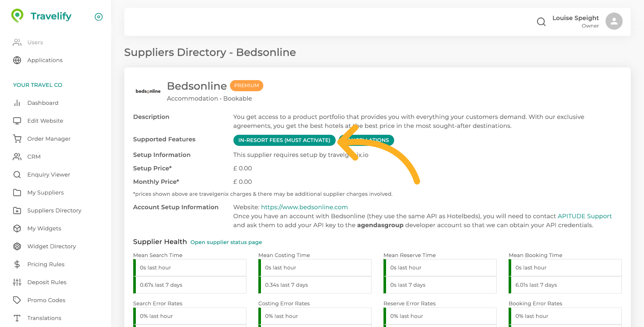Select the CRM icon in the sidebar
The height and width of the screenshot is (327, 644).
tap(17, 157)
